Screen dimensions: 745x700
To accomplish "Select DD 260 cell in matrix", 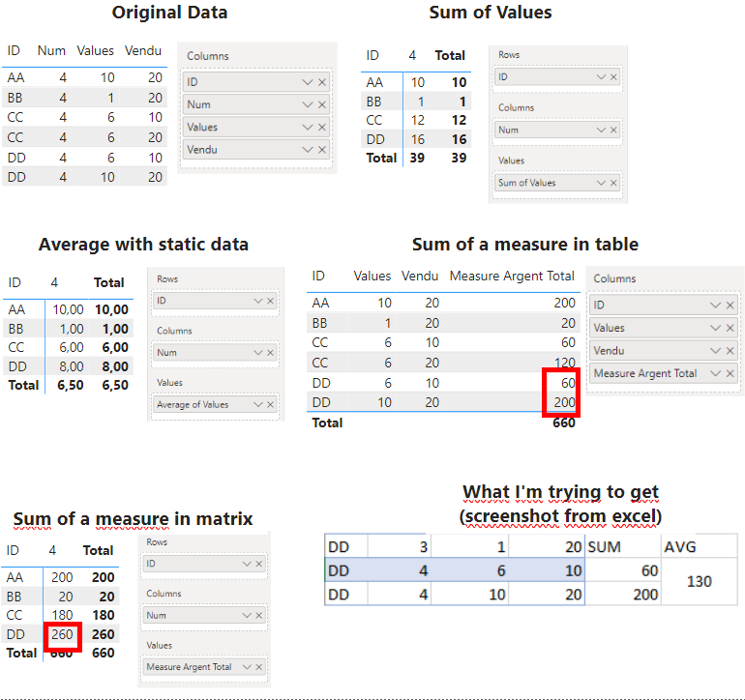I will point(62,634).
